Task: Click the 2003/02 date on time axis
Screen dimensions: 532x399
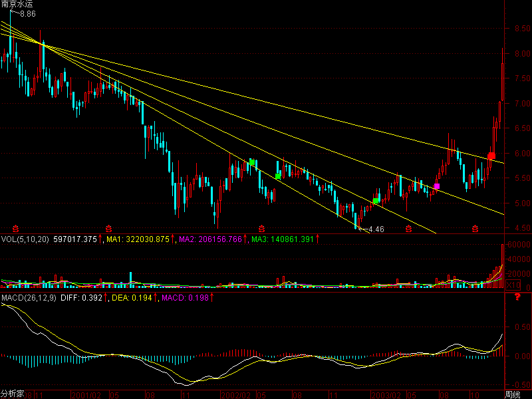Action: point(385,394)
